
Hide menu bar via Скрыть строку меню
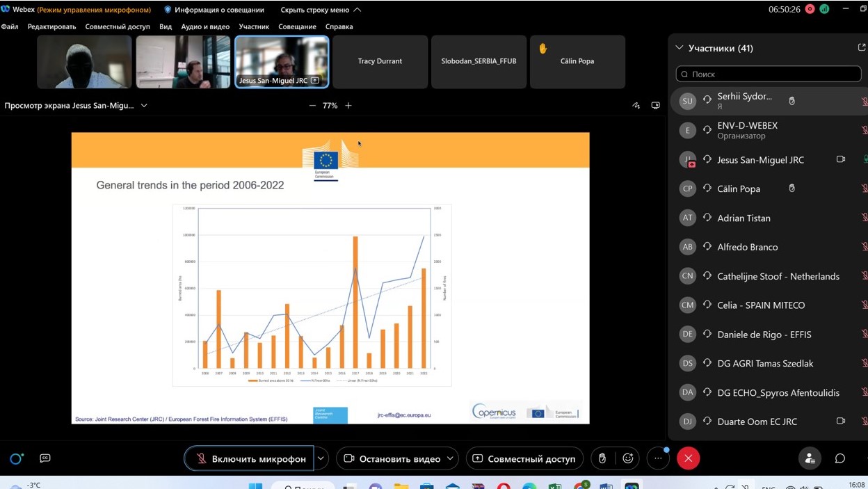click(321, 10)
